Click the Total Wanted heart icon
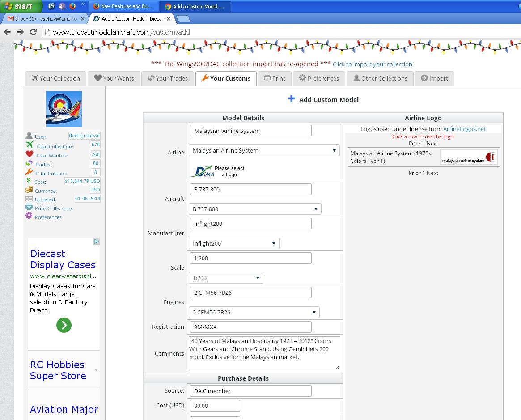Image resolution: width=521 pixels, height=420 pixels. 30,154
